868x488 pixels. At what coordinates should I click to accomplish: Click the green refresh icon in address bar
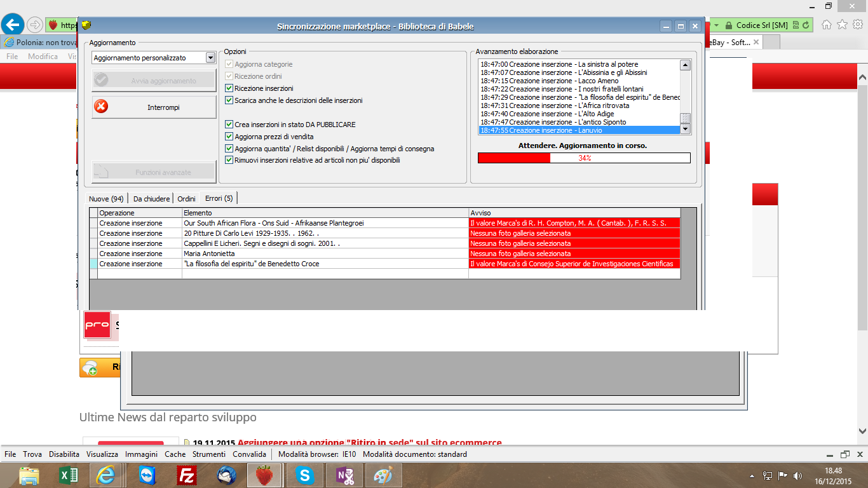click(x=806, y=25)
